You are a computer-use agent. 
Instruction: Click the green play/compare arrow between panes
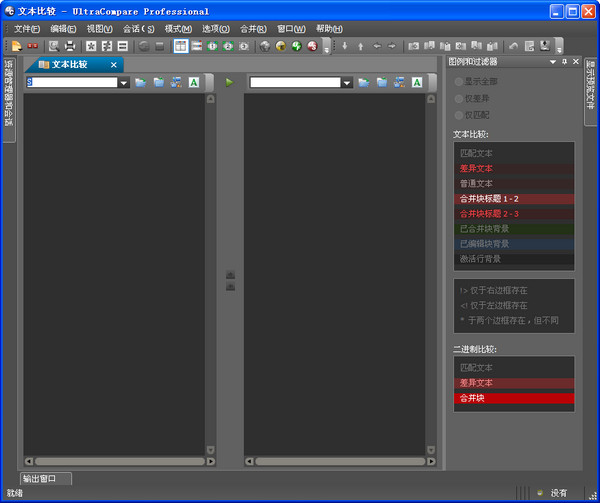229,82
